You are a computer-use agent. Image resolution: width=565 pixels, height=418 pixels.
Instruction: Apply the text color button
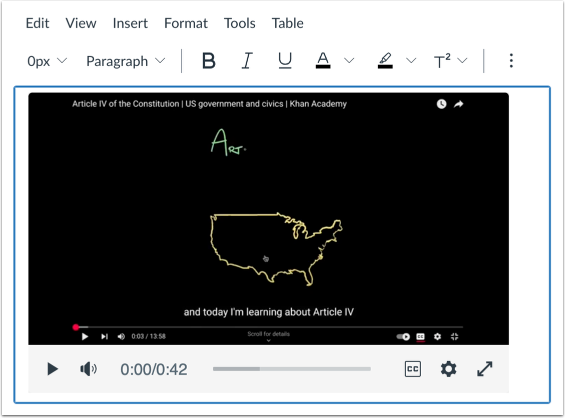pyautogui.click(x=323, y=60)
